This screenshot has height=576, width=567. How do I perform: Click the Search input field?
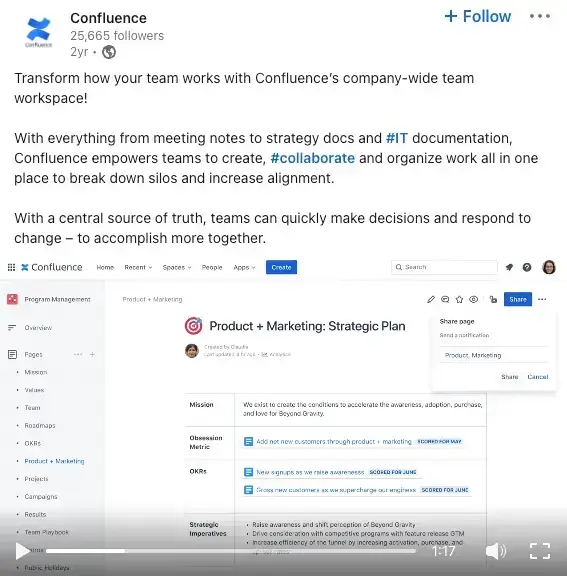tap(444, 267)
